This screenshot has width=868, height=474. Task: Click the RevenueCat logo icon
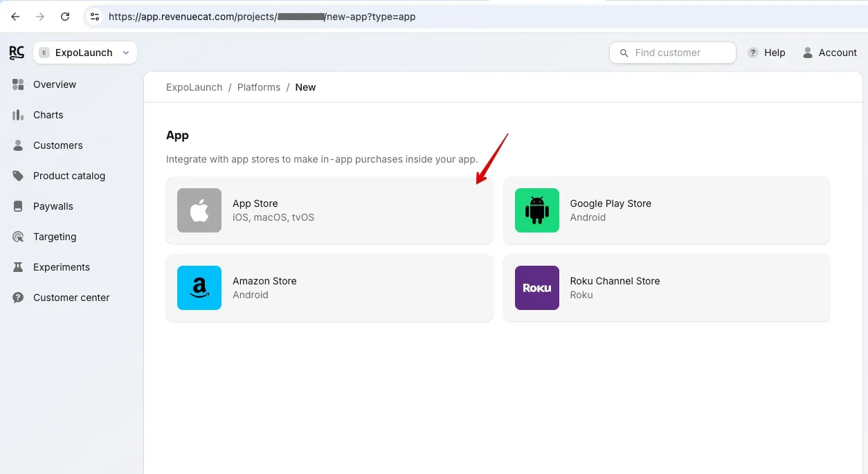pos(17,53)
